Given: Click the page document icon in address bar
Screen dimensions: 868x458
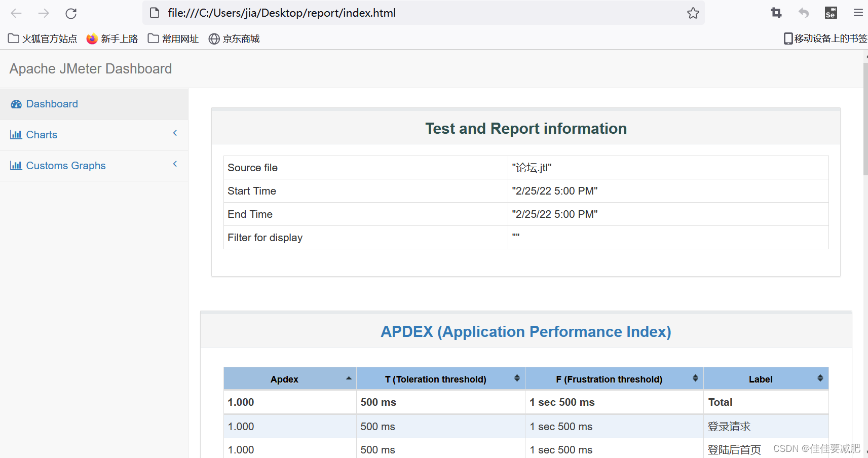Looking at the screenshot, I should pos(155,13).
